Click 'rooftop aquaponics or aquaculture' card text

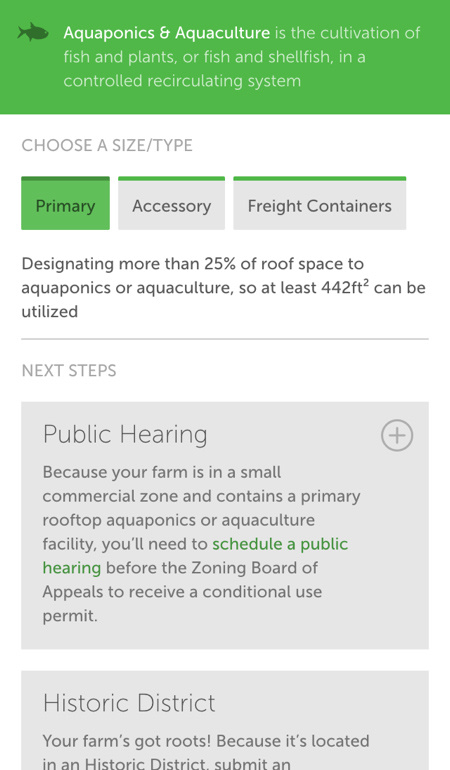[179, 520]
